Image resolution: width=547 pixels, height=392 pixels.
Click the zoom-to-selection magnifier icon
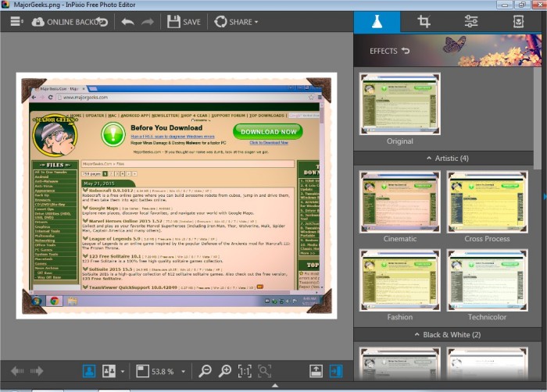tap(264, 371)
